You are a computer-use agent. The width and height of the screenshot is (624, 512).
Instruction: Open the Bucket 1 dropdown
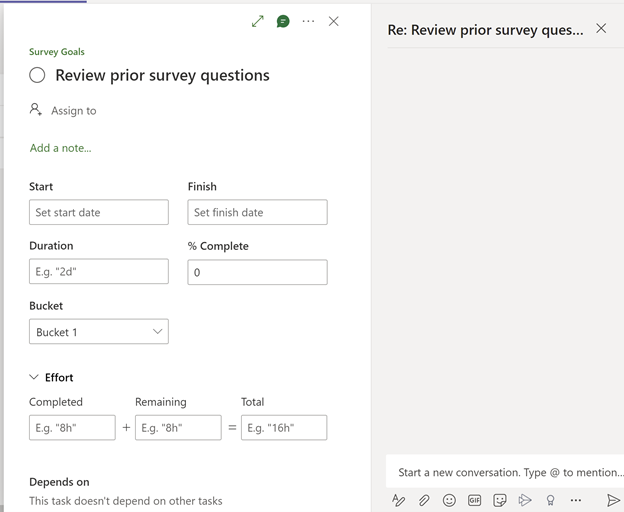[99, 331]
